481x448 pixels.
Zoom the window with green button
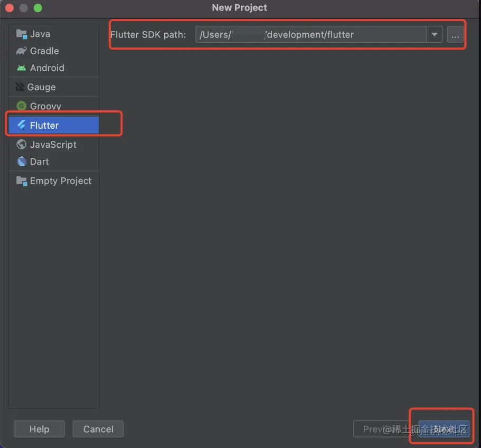pyautogui.click(x=37, y=8)
